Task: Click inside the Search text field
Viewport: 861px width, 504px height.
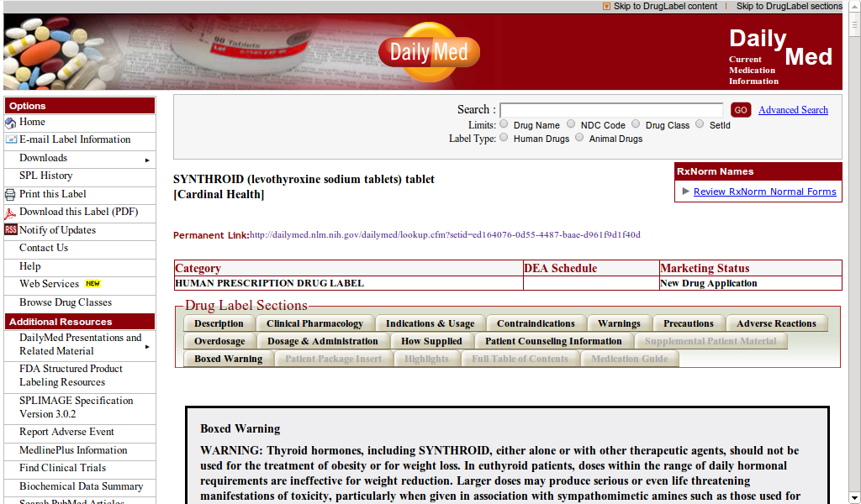Action: (x=612, y=110)
